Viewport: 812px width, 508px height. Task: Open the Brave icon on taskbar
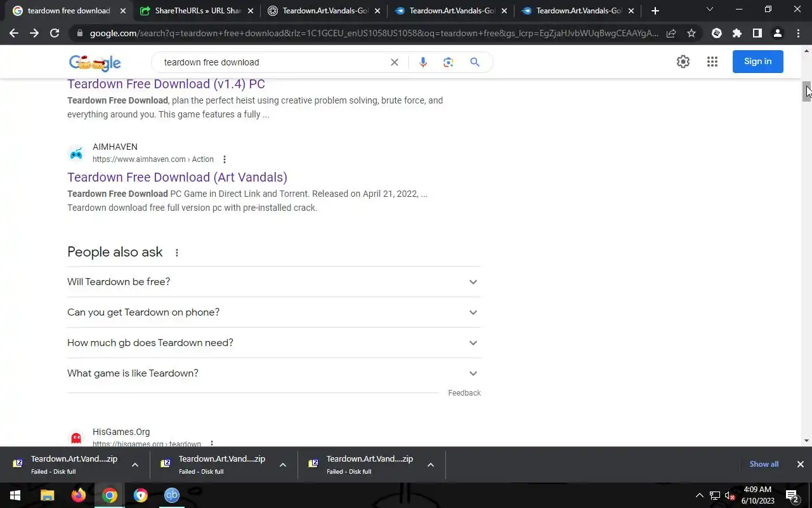tap(141, 495)
